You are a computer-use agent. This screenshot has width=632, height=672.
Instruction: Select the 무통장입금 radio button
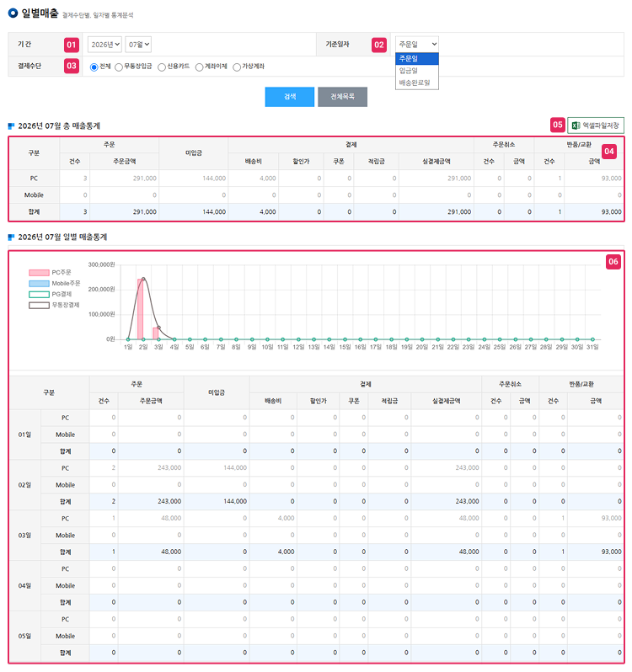pyautogui.click(x=119, y=67)
